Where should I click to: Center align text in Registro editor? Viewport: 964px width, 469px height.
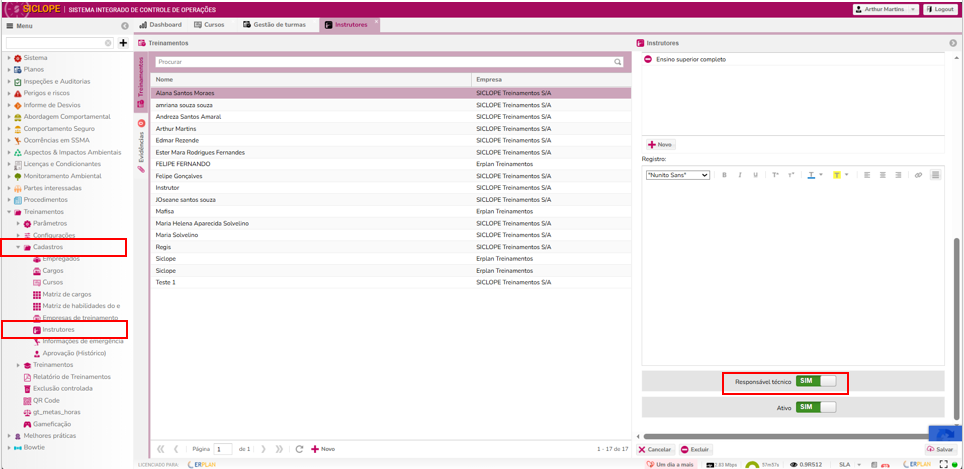883,175
